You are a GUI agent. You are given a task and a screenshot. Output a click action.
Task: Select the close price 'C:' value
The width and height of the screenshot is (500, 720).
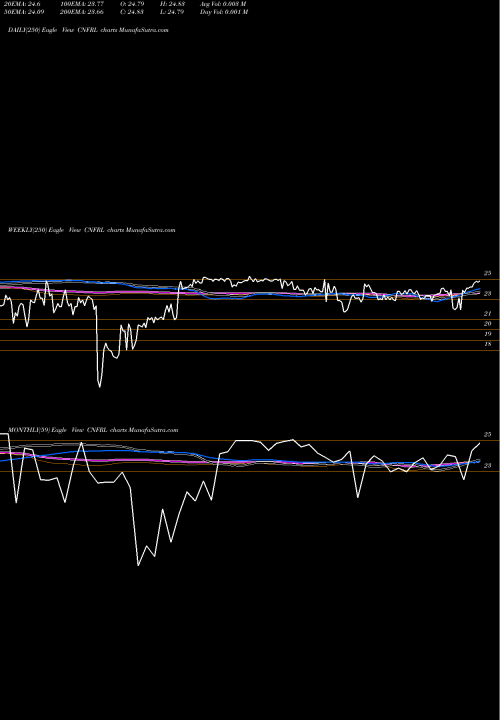(x=132, y=12)
